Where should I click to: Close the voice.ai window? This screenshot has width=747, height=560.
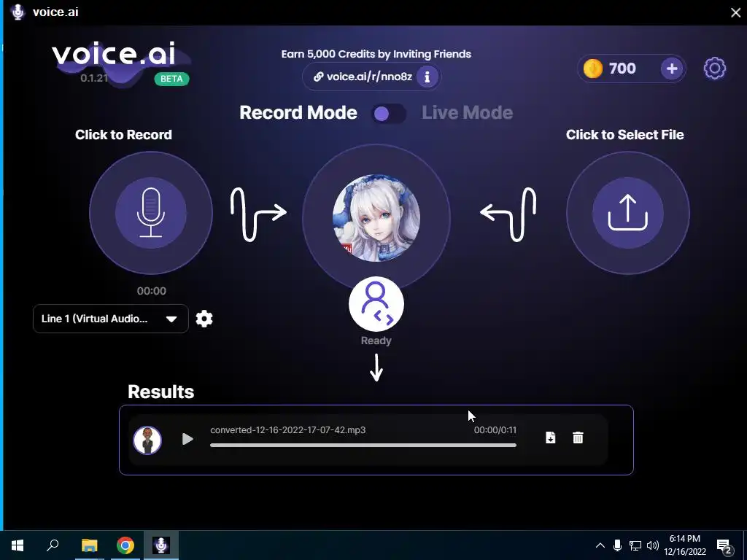pos(735,12)
